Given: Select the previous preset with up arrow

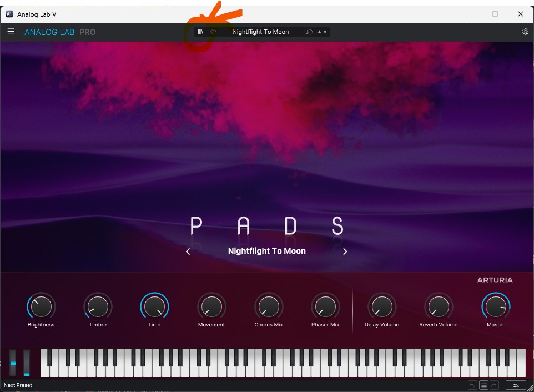Looking at the screenshot, I should click(319, 32).
